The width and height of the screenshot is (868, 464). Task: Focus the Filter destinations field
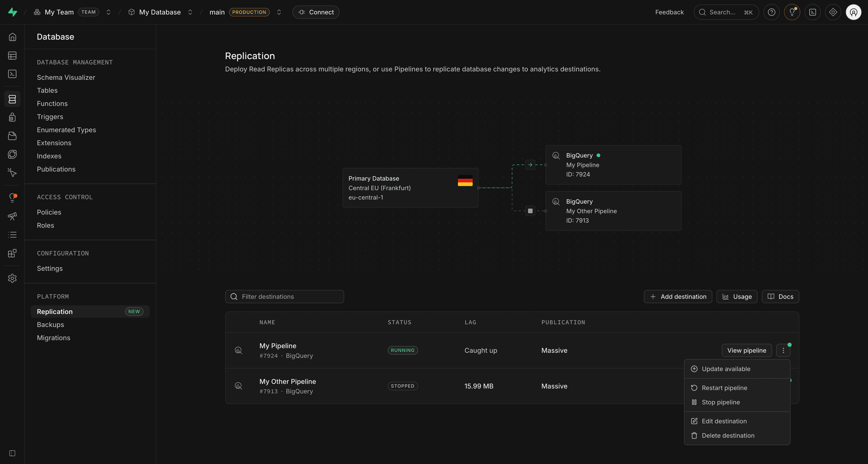click(x=284, y=297)
